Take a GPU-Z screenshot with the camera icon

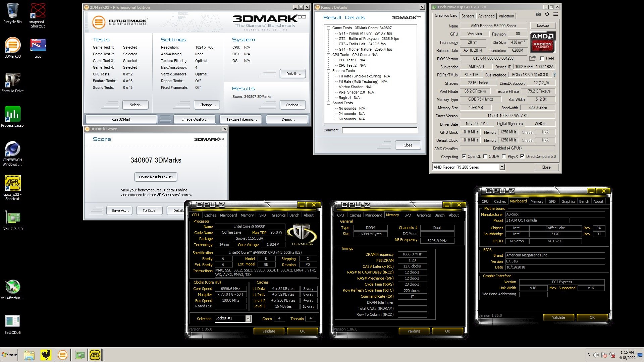coord(538,14)
